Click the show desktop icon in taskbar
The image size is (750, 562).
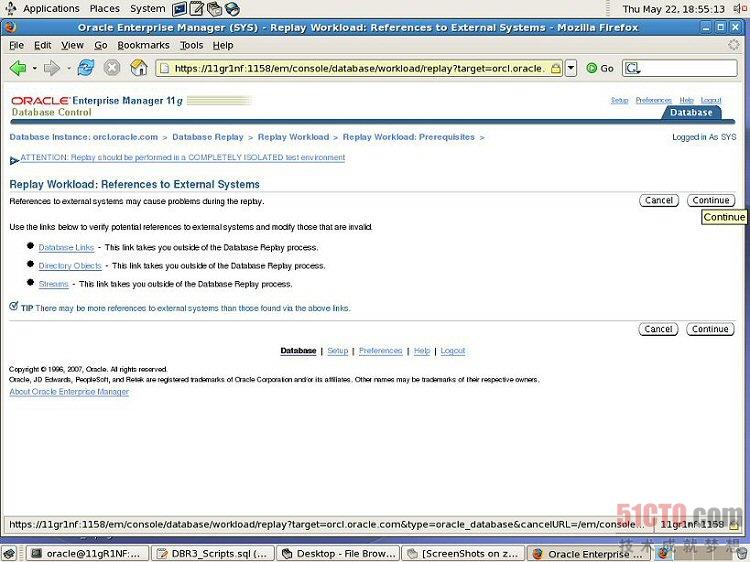(8, 553)
